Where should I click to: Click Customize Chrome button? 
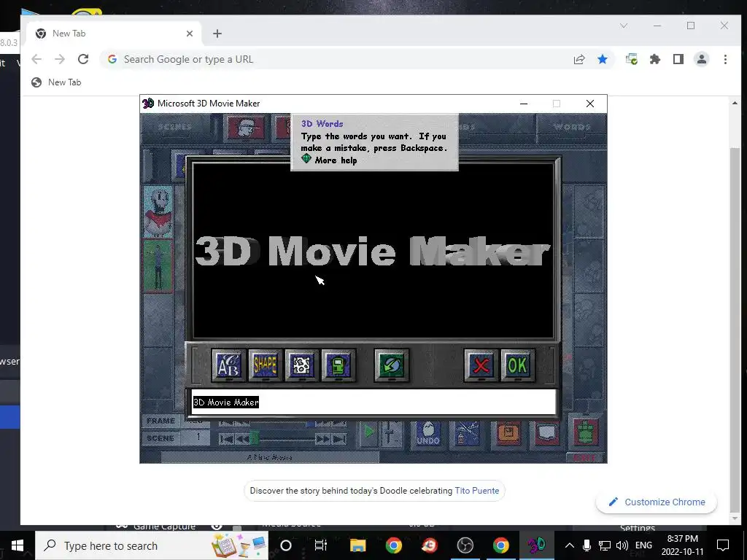tap(657, 502)
